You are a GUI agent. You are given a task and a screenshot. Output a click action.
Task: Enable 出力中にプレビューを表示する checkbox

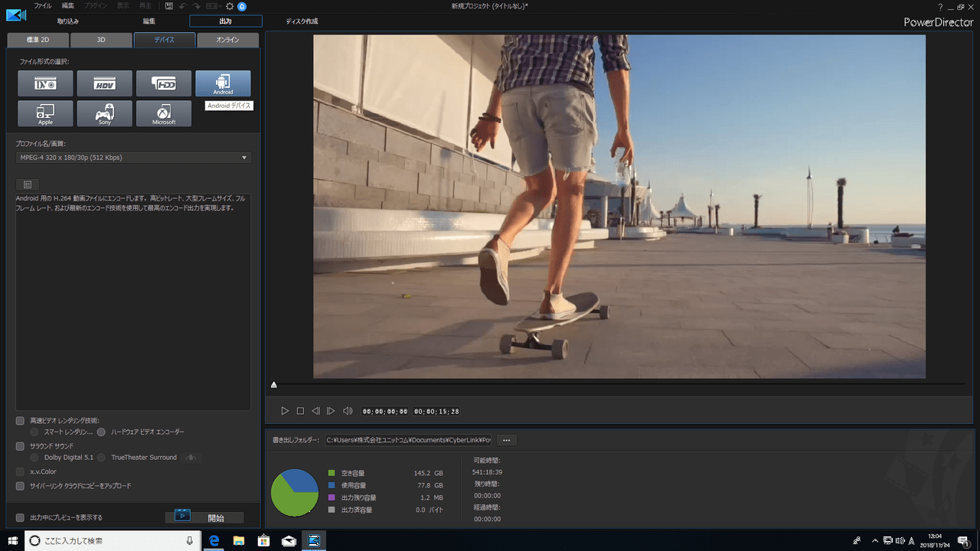pos(21,517)
